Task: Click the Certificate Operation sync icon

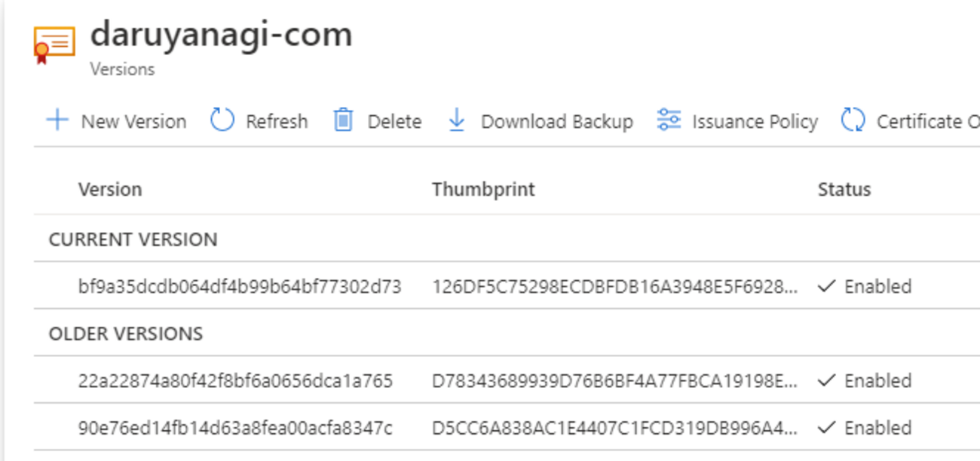Action: (x=853, y=121)
